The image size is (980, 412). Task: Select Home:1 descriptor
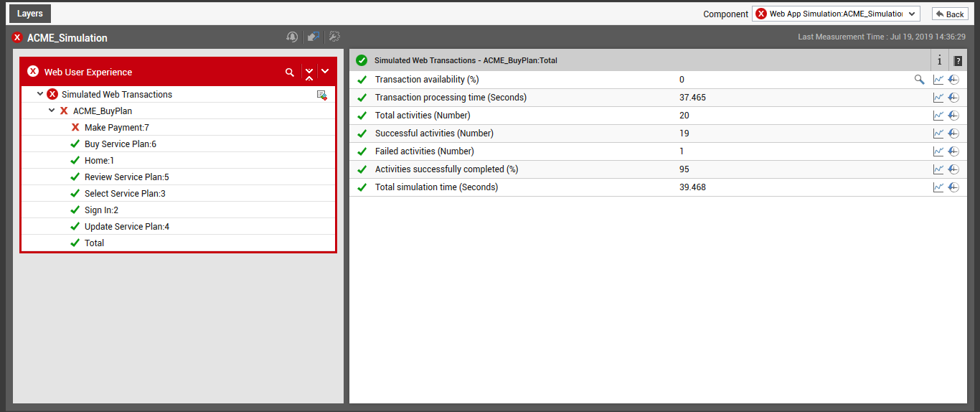(99, 160)
